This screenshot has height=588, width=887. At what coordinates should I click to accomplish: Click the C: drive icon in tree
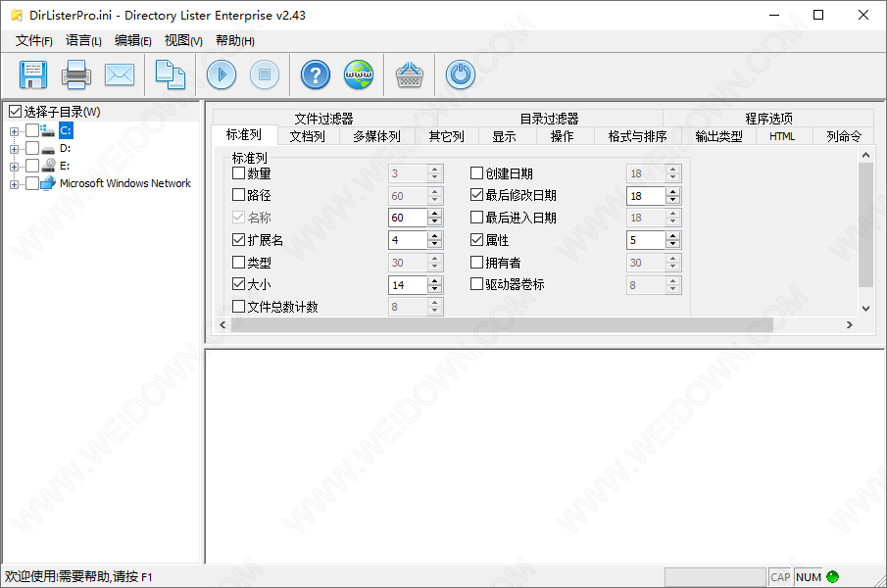coord(48,130)
